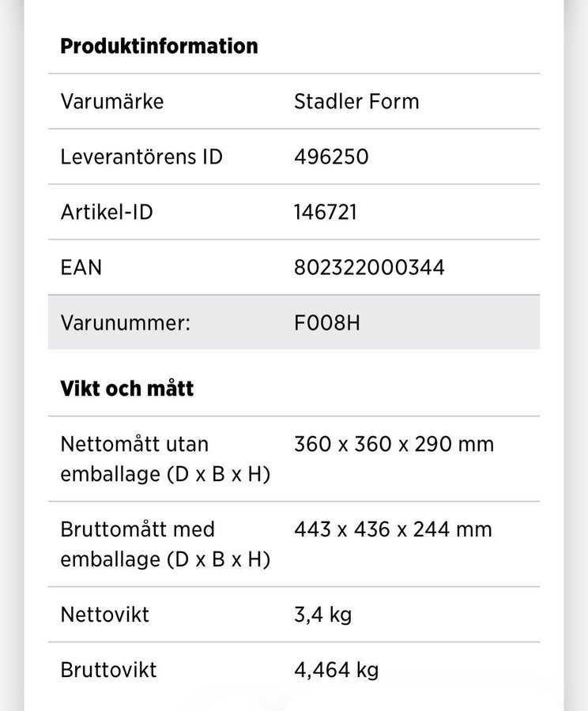Viewport: 588px width, 711px height.
Task: Click the Vikt och mått heading
Action: point(127,389)
